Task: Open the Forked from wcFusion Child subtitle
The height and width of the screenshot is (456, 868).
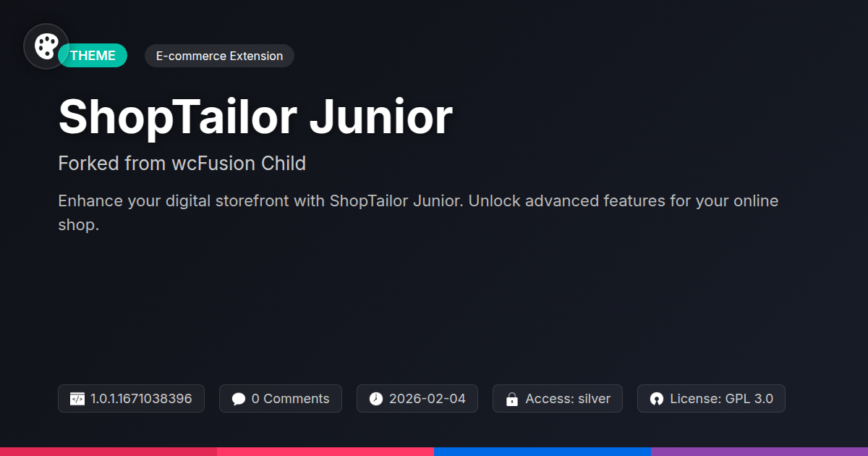Action: pyautogui.click(x=182, y=164)
